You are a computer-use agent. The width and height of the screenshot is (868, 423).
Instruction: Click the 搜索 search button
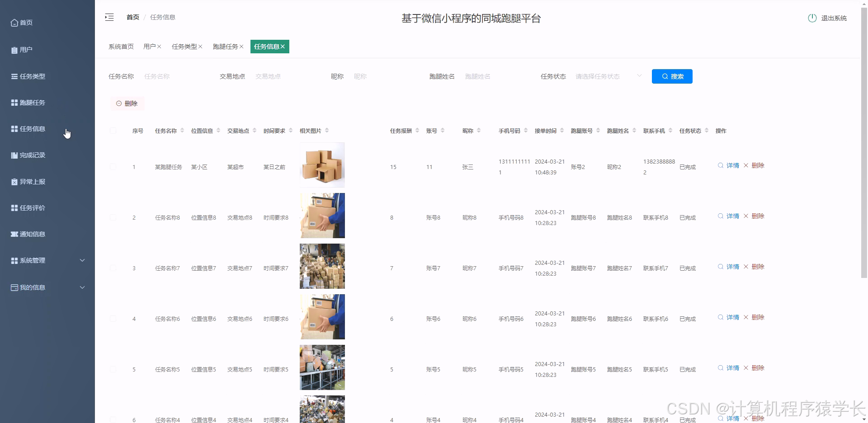[672, 76]
